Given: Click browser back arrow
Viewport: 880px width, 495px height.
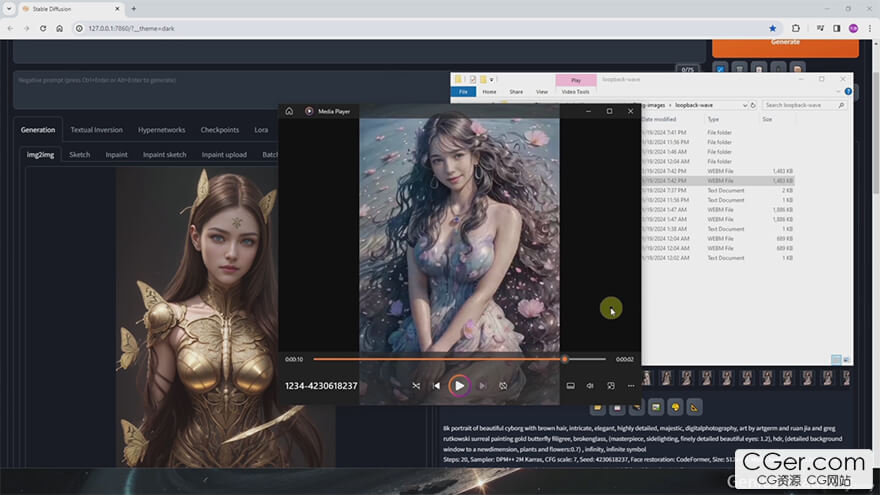Looking at the screenshot, I should pos(10,28).
